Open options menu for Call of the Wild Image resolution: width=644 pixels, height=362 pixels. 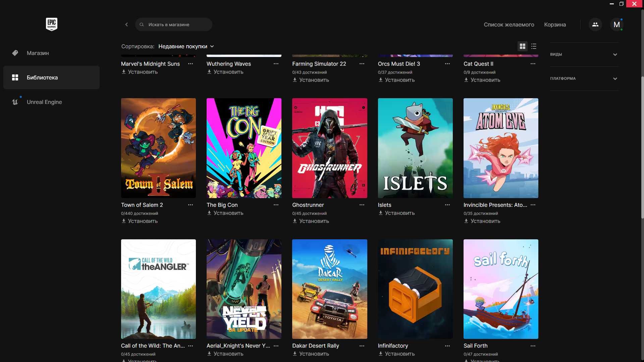(191, 346)
